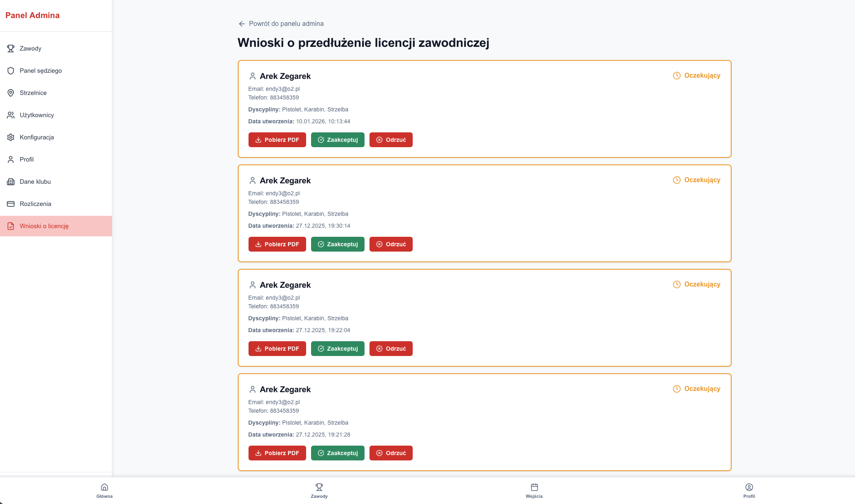Image resolution: width=855 pixels, height=504 pixels.
Task: Click the calendar Wejścia icon in bottom bar
Action: point(534,487)
